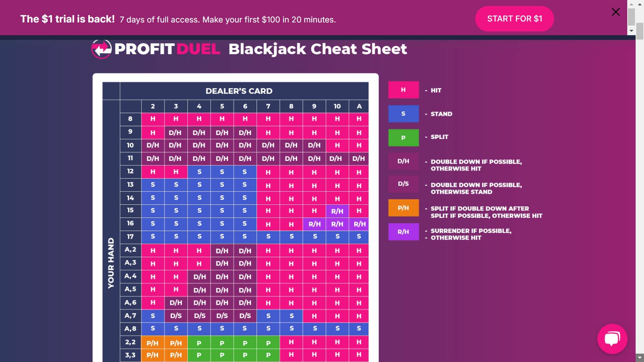Click the bright purple R/H legend swatch
644x362 pixels.
click(403, 232)
